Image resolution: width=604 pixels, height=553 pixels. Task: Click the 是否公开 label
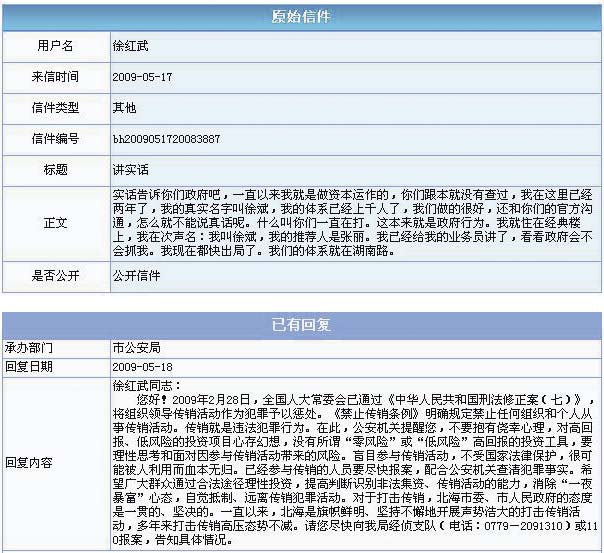(x=56, y=276)
